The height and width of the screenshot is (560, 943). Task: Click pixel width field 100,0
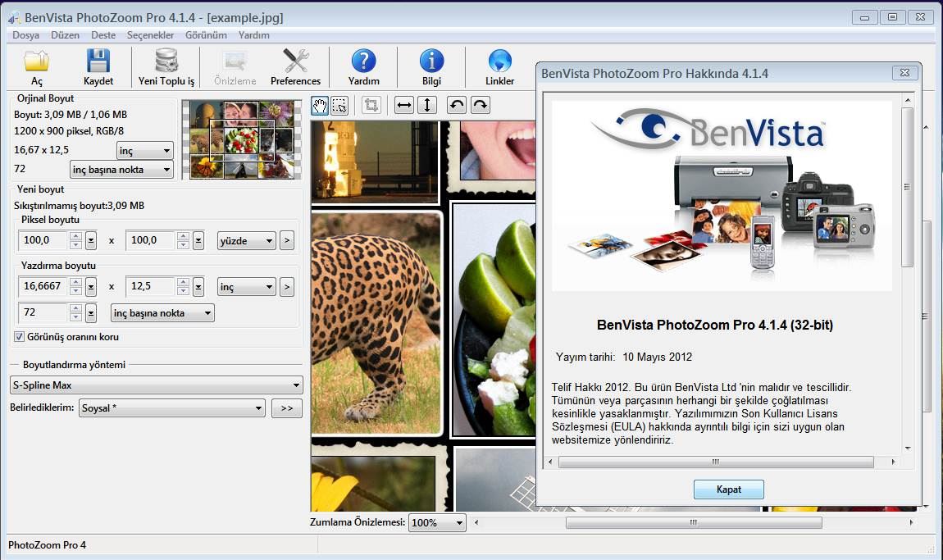tap(43, 240)
